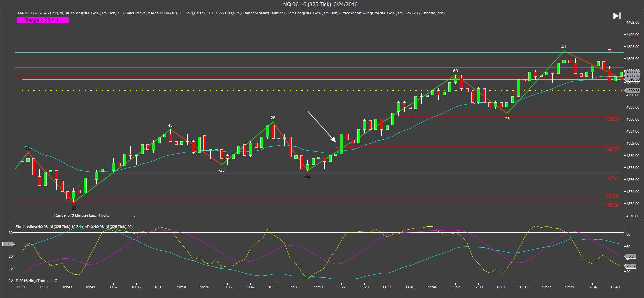Click the 4392.50 price marker
The height and width of the screenshot is (298, 644).
click(x=633, y=80)
